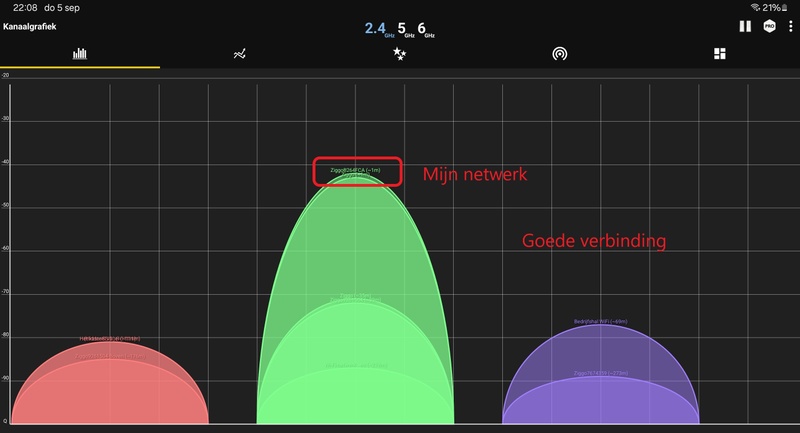
Task: Select the Bedrijfshal WiFi (~69m) network label
Action: coord(601,322)
